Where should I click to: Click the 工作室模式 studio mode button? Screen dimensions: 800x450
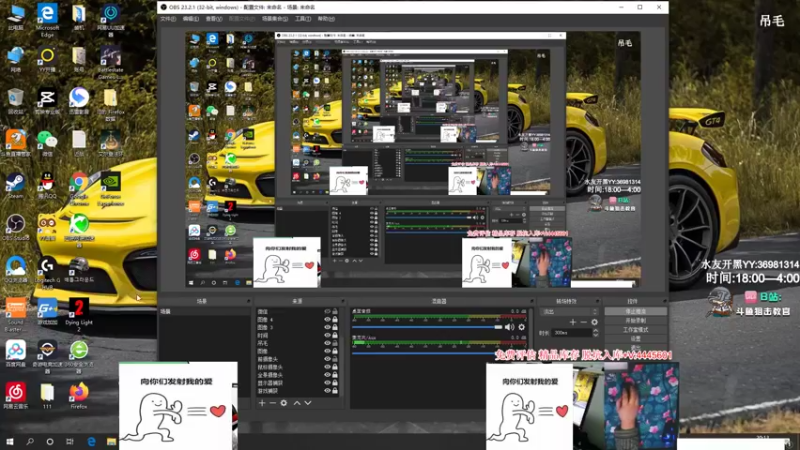pos(635,330)
